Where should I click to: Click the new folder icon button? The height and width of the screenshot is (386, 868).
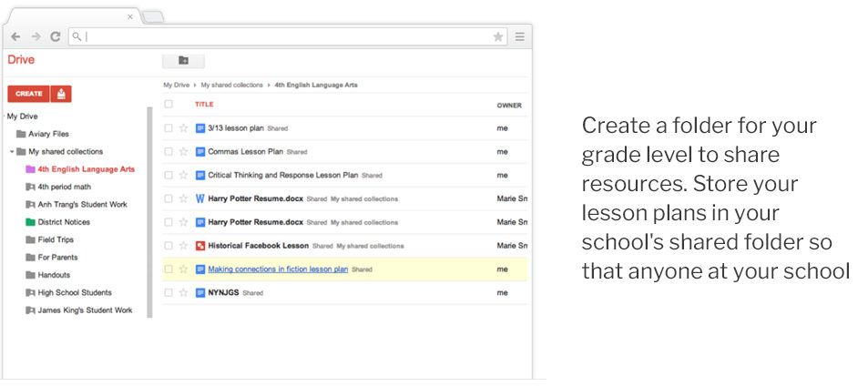183,60
